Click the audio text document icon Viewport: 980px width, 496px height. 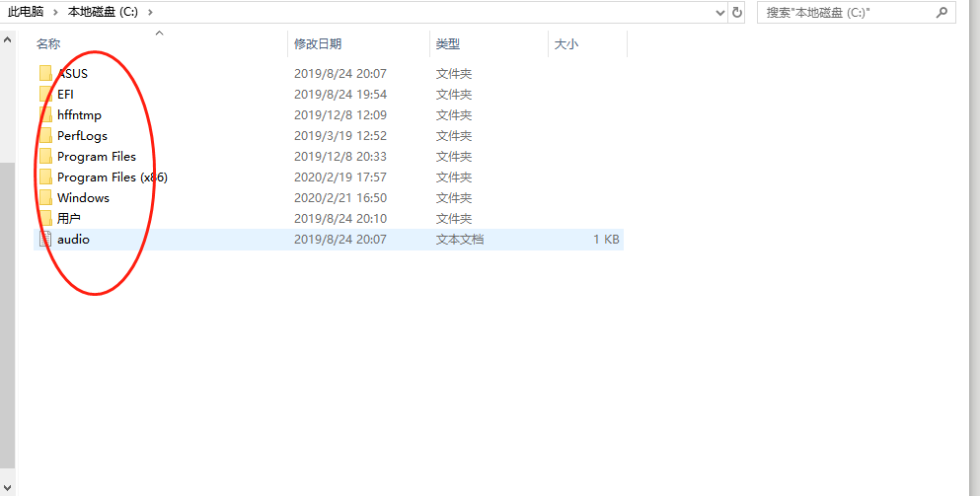tap(45, 240)
